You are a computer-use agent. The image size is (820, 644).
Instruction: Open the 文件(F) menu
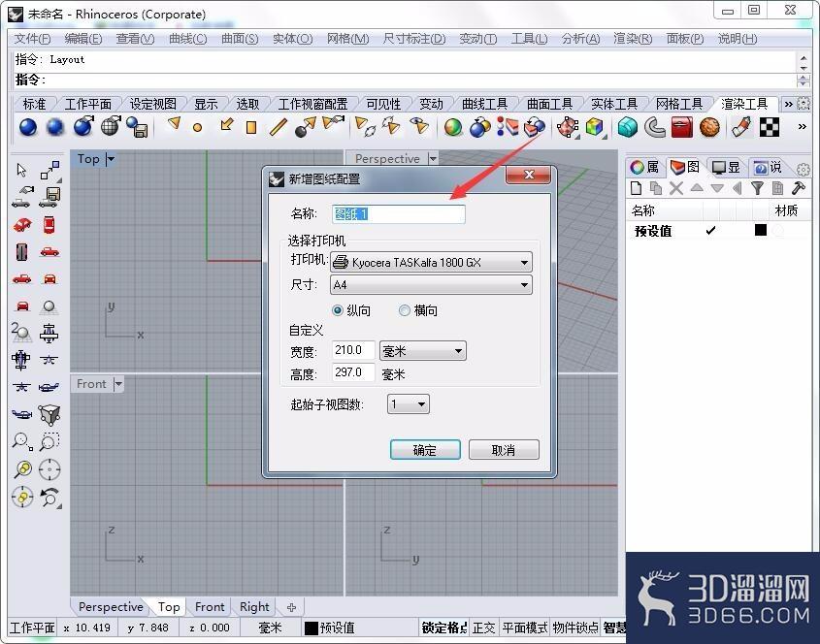32,39
